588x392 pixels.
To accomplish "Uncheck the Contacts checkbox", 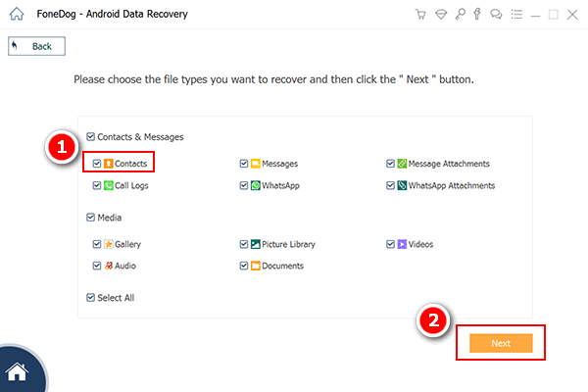I will (97, 164).
